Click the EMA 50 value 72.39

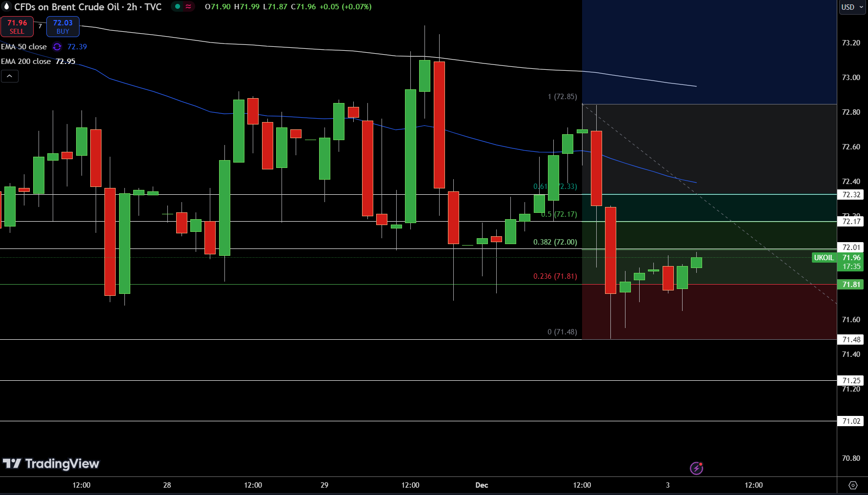coord(77,47)
